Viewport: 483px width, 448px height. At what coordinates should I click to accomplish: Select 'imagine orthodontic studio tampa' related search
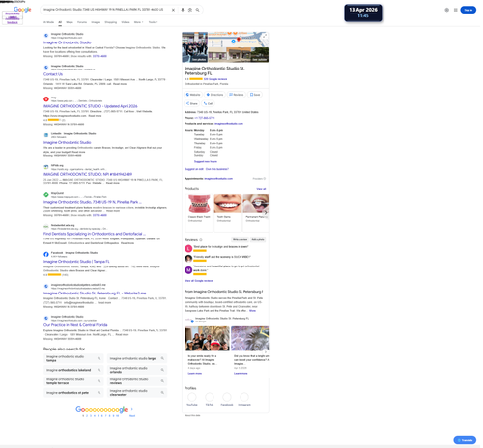pos(72,358)
